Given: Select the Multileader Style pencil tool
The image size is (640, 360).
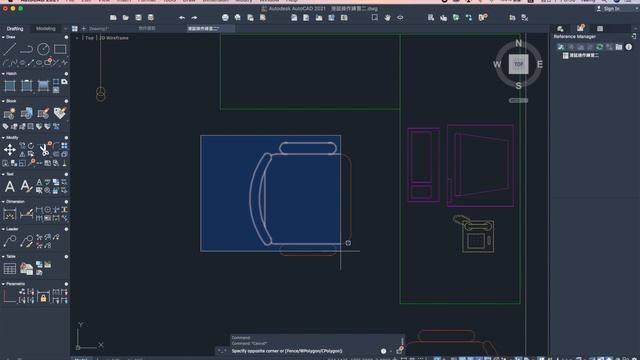Looking at the screenshot, I should pyautogui.click(x=26, y=241).
